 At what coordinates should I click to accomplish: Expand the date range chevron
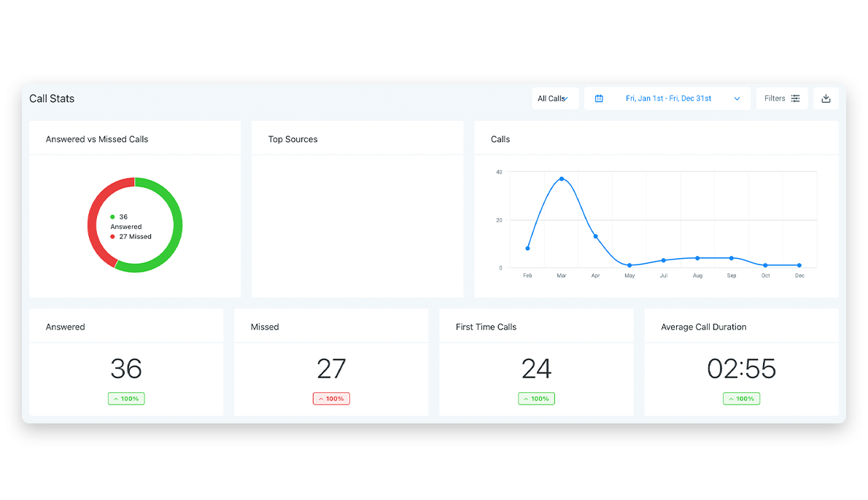(737, 98)
